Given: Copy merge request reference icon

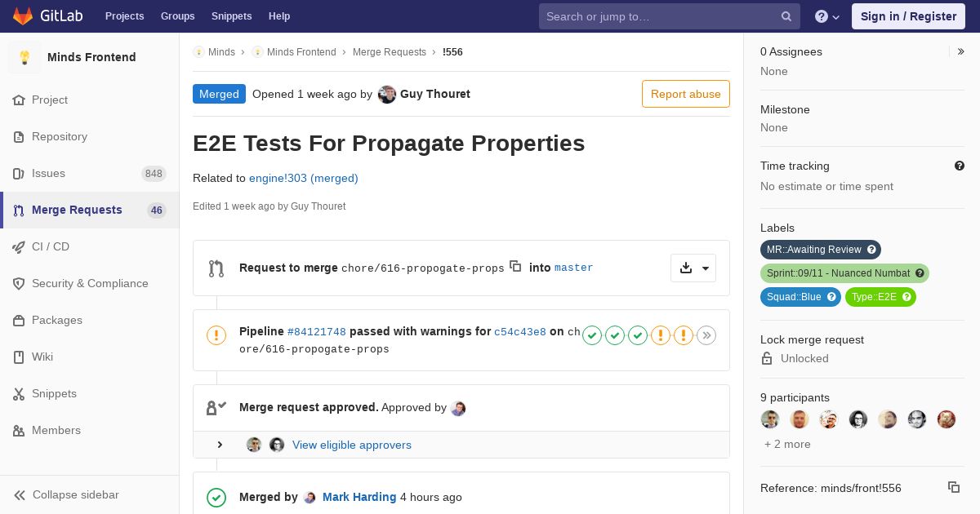Looking at the screenshot, I should [954, 487].
